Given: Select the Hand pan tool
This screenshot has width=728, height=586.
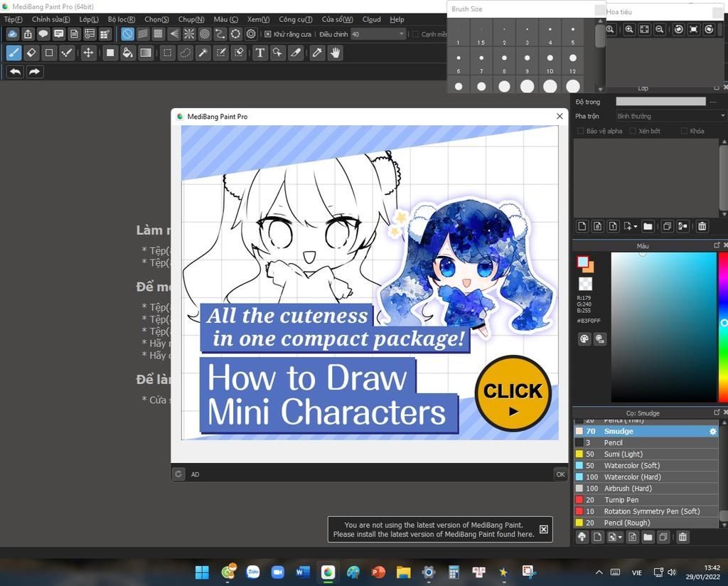Looking at the screenshot, I should (x=336, y=53).
